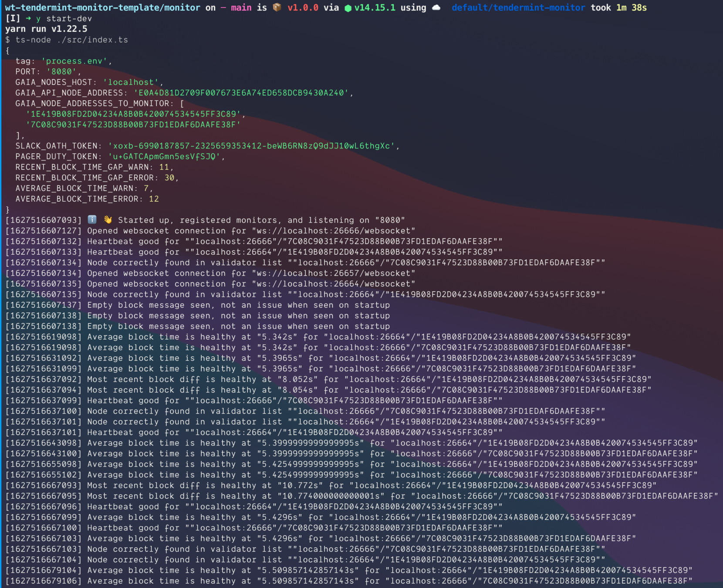Click the [1627516631092] average block time line
Image resolution: width=723 pixels, height=588 pixels.
321,358
